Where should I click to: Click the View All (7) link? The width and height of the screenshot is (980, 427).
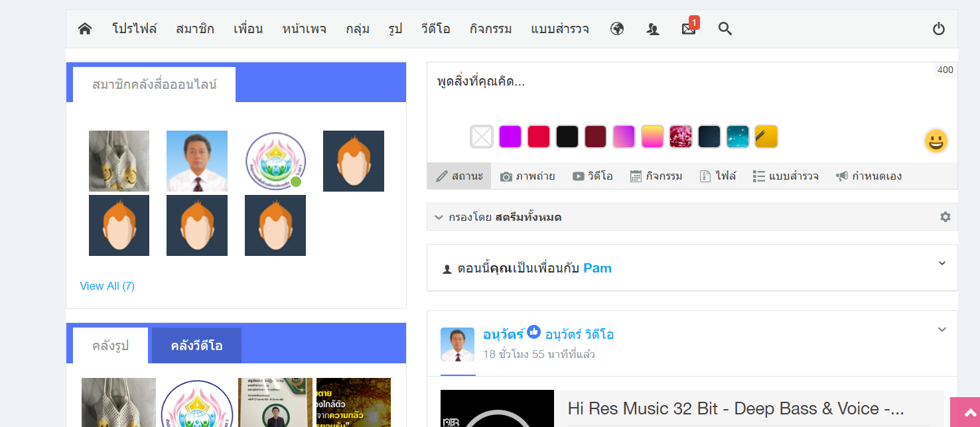point(107,286)
